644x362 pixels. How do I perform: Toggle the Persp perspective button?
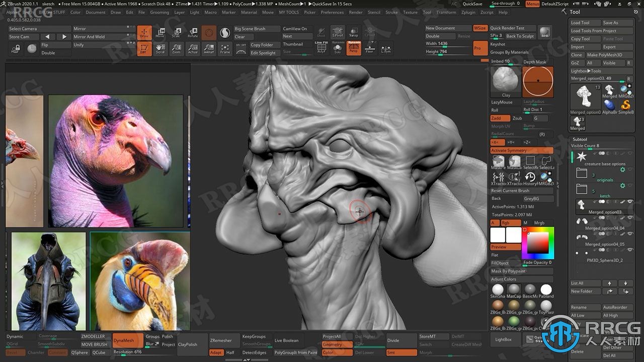tap(354, 49)
